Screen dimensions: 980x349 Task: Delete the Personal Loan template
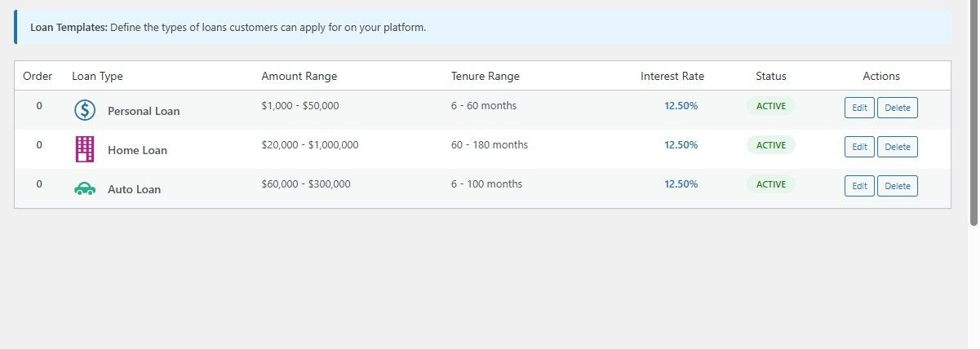pyautogui.click(x=897, y=108)
